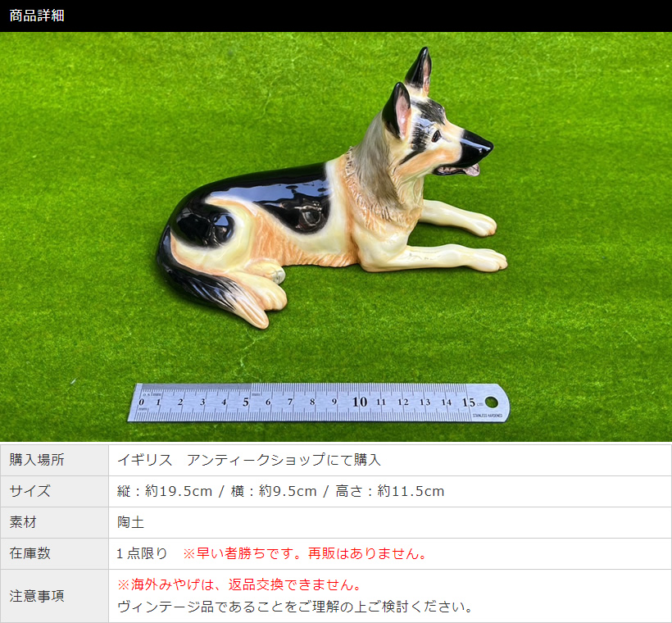Click the 注意事項 row label
This screenshot has height=623, width=672.
[x=37, y=596]
